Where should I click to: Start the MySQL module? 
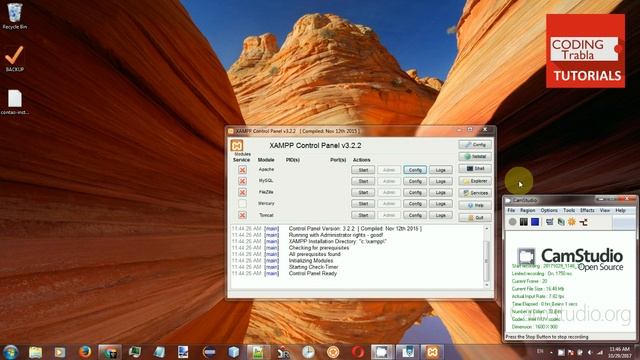[x=363, y=181]
